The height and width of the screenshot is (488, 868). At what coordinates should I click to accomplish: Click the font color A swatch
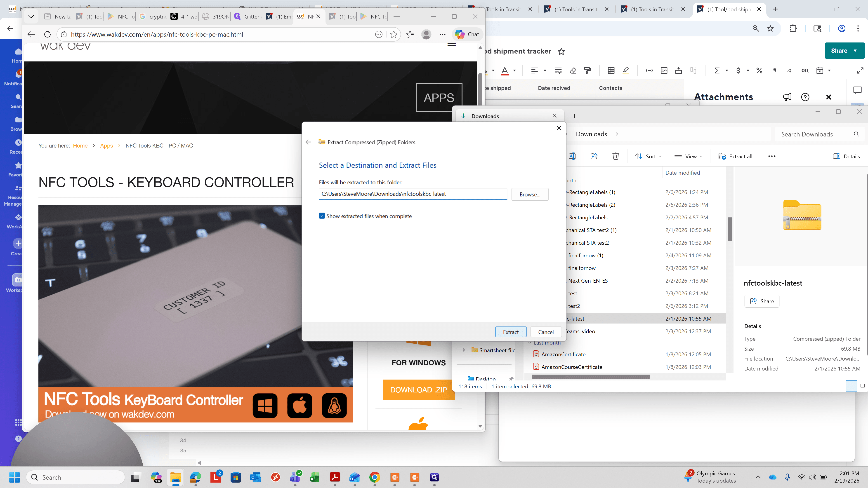coord(505,70)
